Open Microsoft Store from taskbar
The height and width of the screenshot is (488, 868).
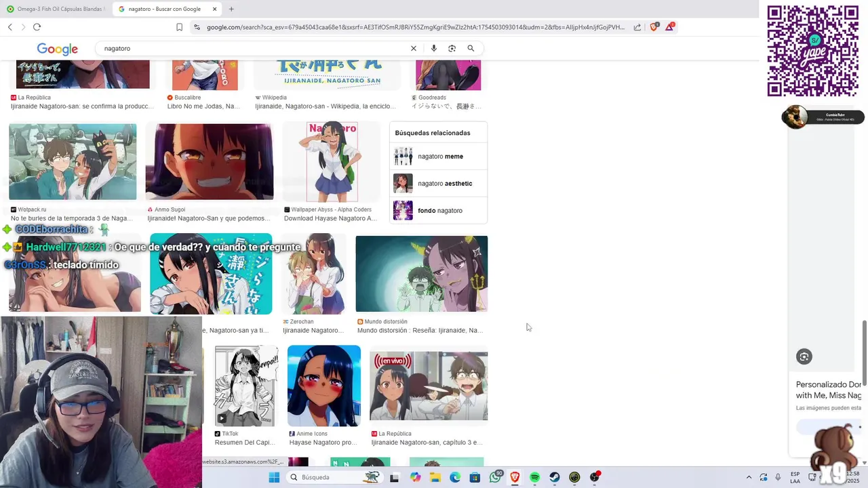475,477
